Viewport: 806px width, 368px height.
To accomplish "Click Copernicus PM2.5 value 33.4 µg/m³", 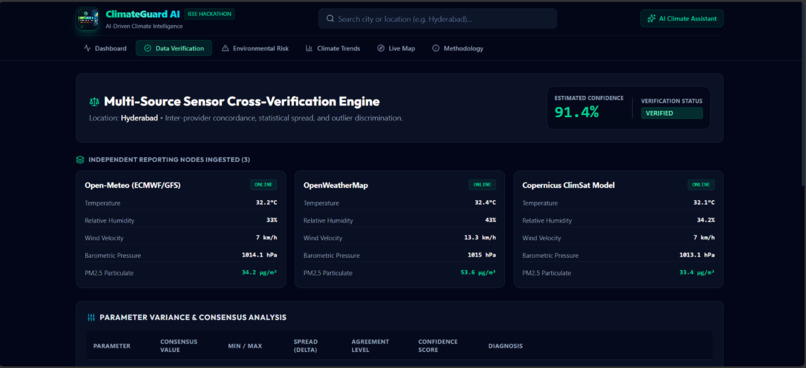I will (x=697, y=273).
